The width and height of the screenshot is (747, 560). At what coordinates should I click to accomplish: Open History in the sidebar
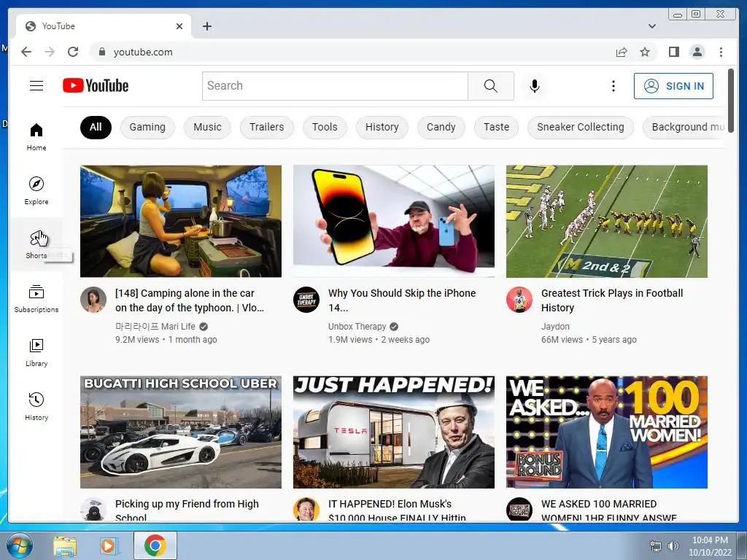(x=36, y=406)
